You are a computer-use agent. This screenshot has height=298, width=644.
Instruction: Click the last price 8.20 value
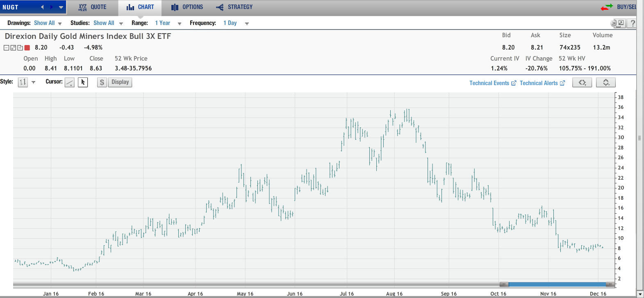(x=41, y=47)
